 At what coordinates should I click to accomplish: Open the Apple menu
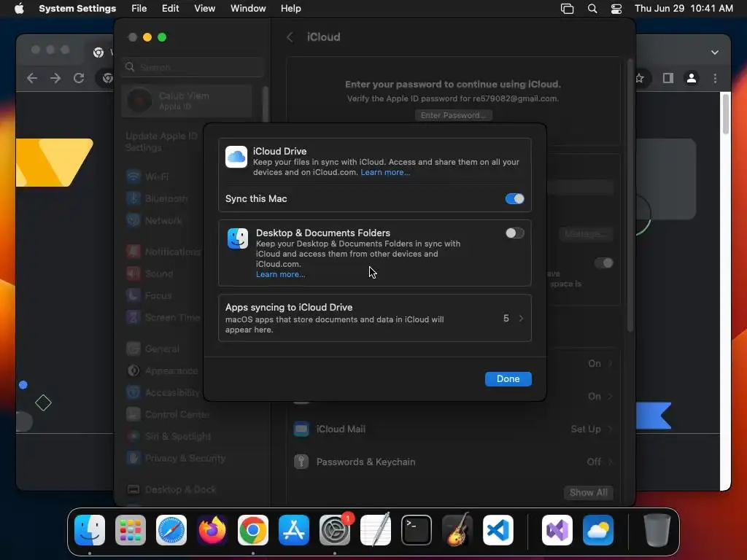pyautogui.click(x=19, y=9)
